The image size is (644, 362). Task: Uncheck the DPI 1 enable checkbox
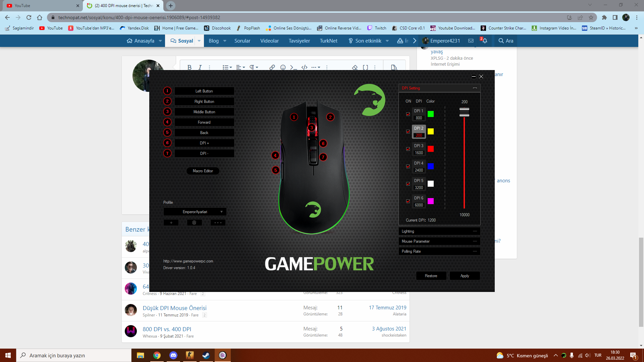408,114
